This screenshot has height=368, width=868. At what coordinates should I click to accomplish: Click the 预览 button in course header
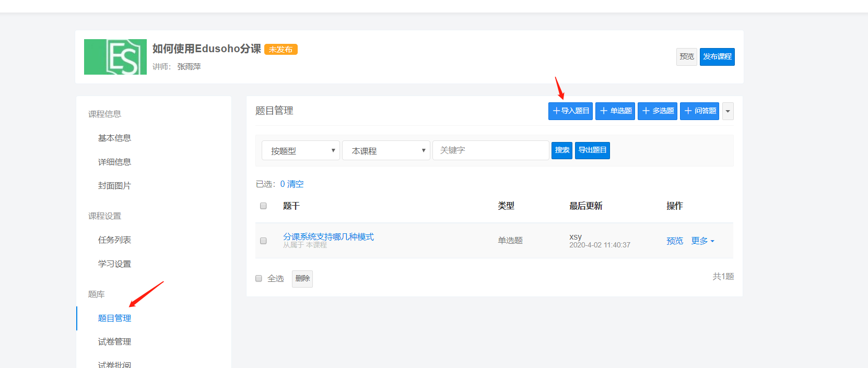click(687, 56)
